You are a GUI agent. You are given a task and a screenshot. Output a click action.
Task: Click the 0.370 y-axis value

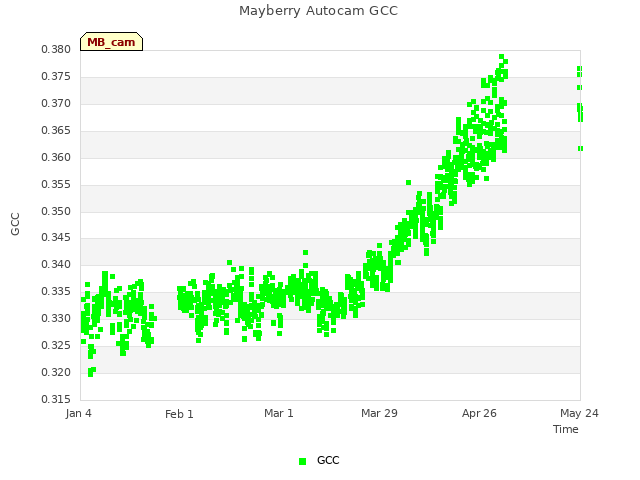coord(56,104)
